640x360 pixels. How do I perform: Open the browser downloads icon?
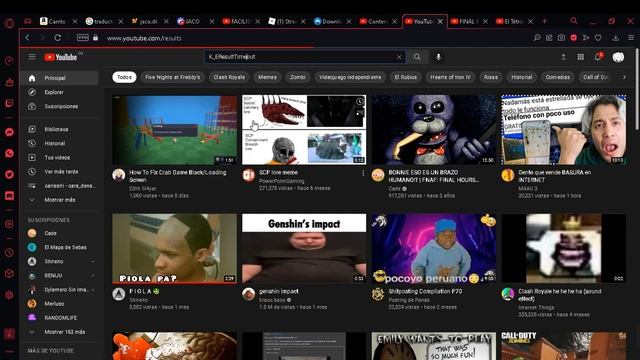(x=616, y=38)
